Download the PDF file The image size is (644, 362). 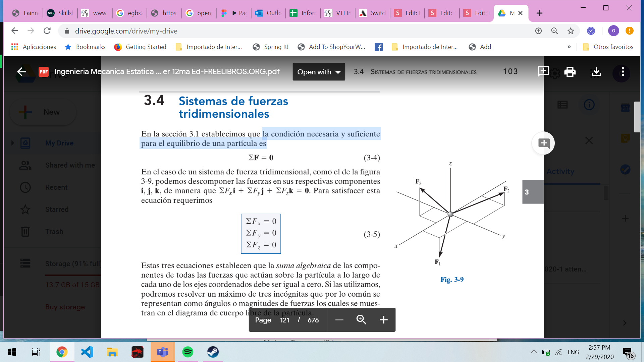pos(596,72)
